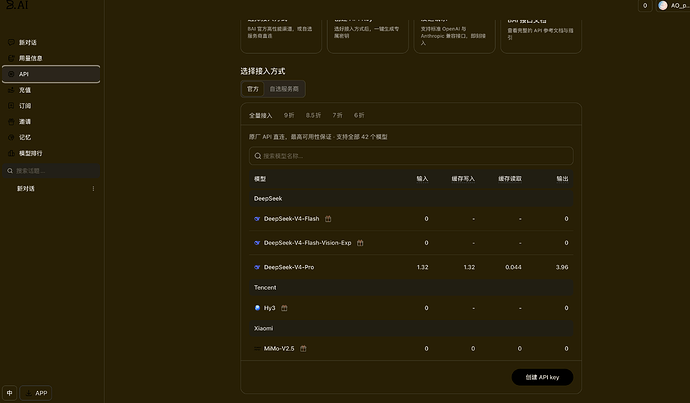Focus the 搜索模型名称 search field
This screenshot has height=403, width=690.
(411, 156)
